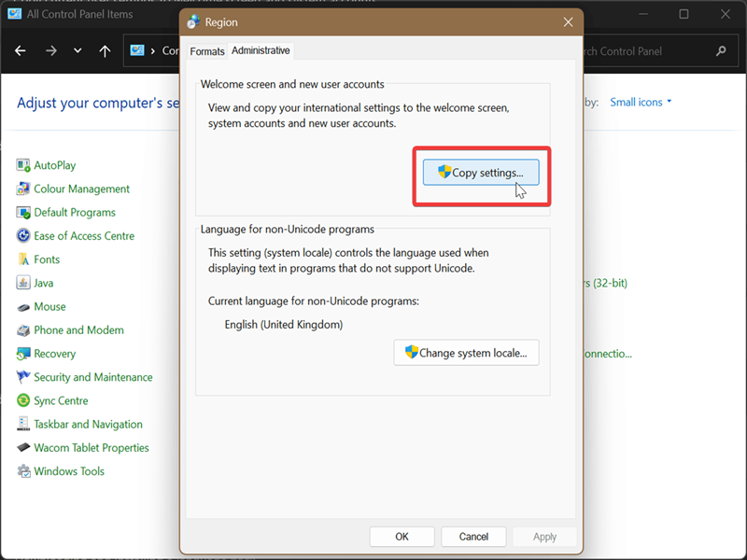Click the Recovery icon

[x=22, y=354]
